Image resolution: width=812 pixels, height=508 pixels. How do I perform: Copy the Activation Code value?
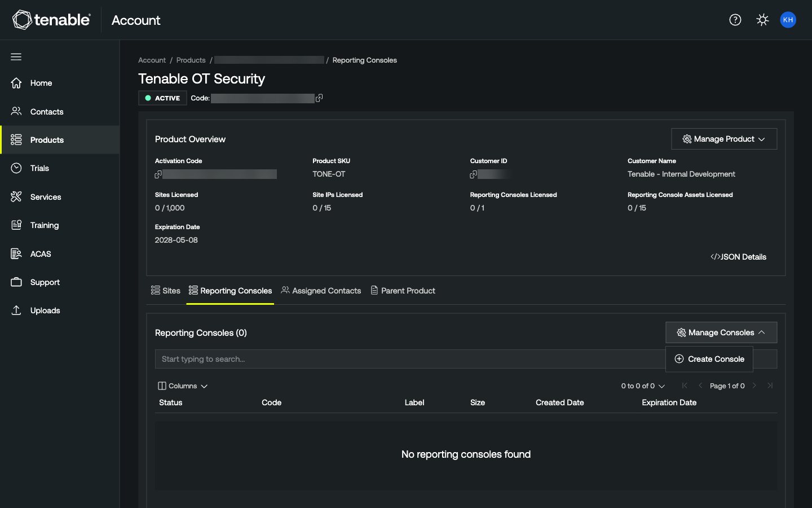(158, 174)
